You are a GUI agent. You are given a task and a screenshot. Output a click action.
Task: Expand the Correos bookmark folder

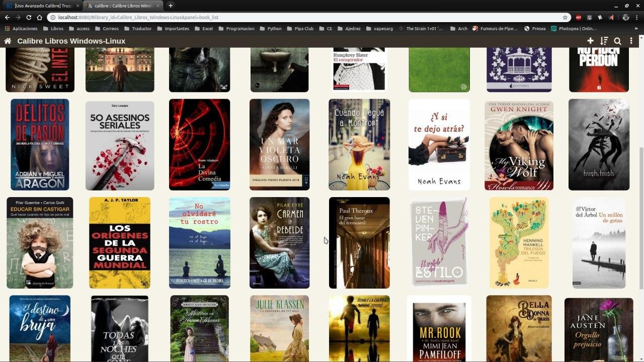pyautogui.click(x=107, y=29)
